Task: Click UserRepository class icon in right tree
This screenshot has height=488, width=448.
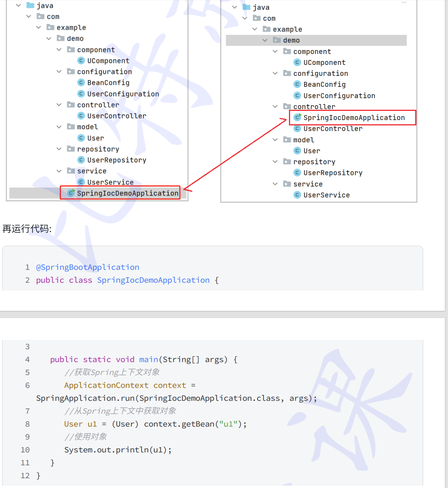Action: pyautogui.click(x=297, y=173)
